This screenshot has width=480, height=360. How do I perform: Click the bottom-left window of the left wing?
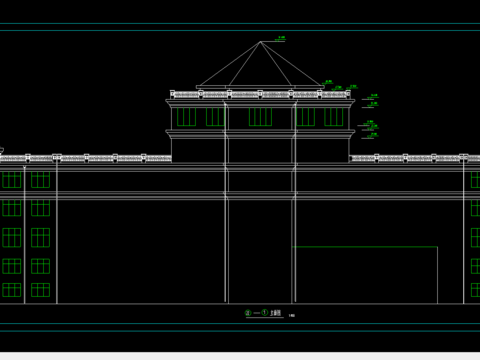tap(12, 290)
